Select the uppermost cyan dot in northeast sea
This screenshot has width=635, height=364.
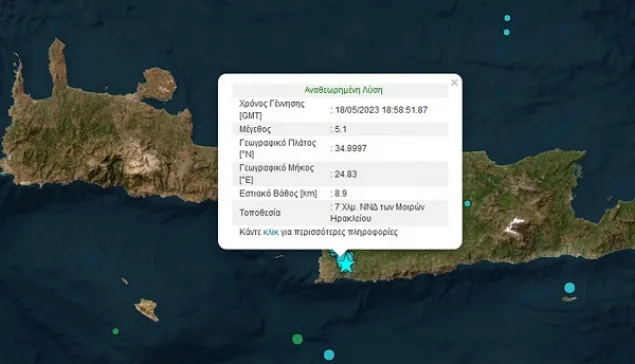coord(507,18)
